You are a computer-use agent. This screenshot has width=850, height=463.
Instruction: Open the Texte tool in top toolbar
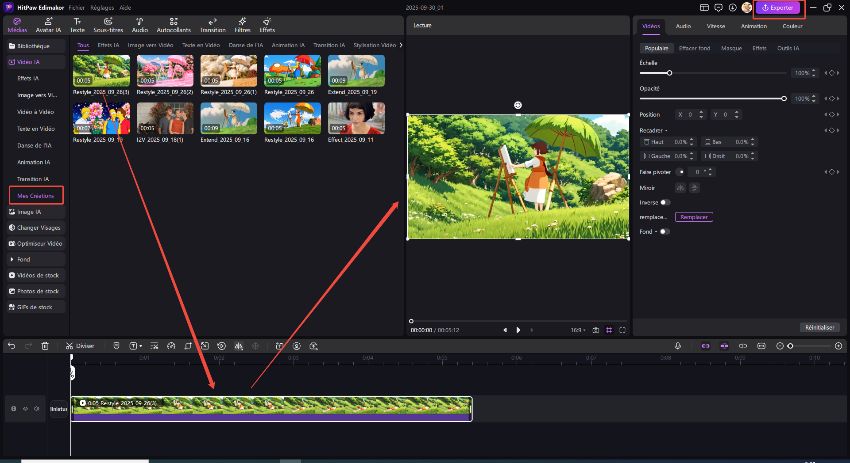(77, 25)
